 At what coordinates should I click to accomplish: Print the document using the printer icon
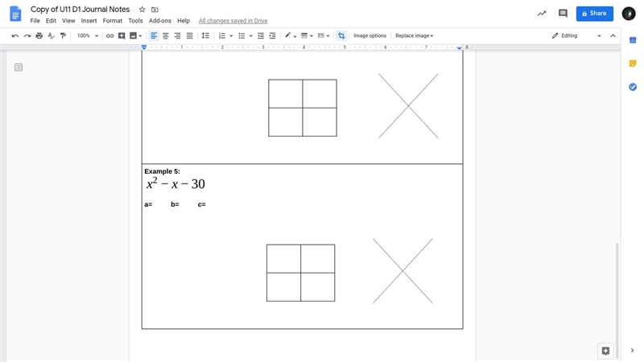pos(39,35)
